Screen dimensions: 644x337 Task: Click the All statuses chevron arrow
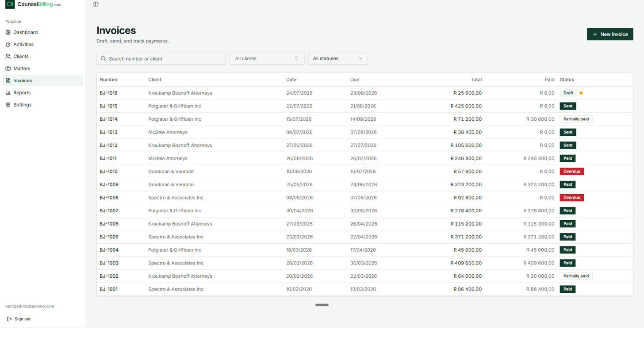click(x=360, y=58)
